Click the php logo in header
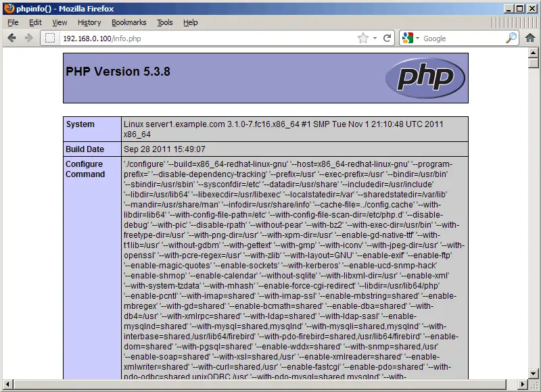Viewport: 541px width, 392px height. pyautogui.click(x=425, y=78)
